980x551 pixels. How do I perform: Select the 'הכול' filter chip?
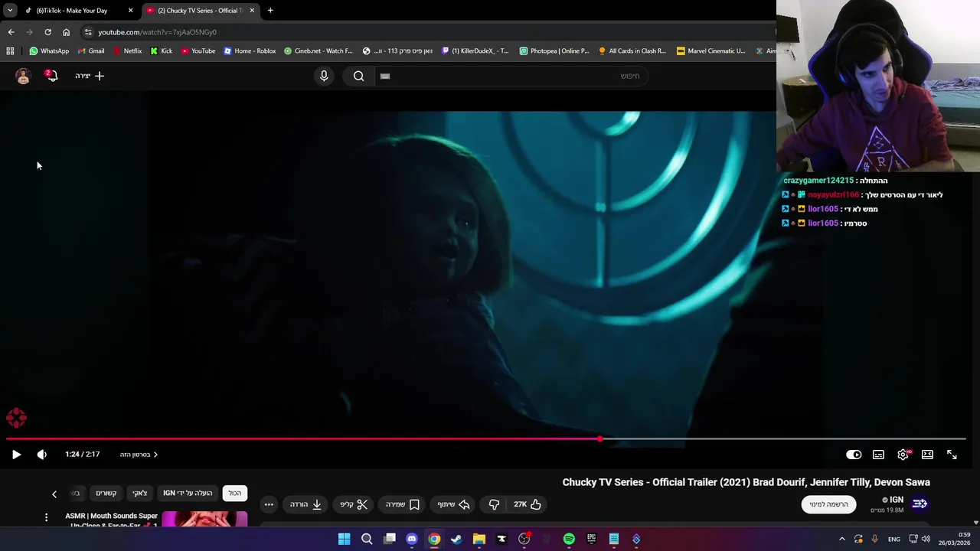pyautogui.click(x=235, y=493)
